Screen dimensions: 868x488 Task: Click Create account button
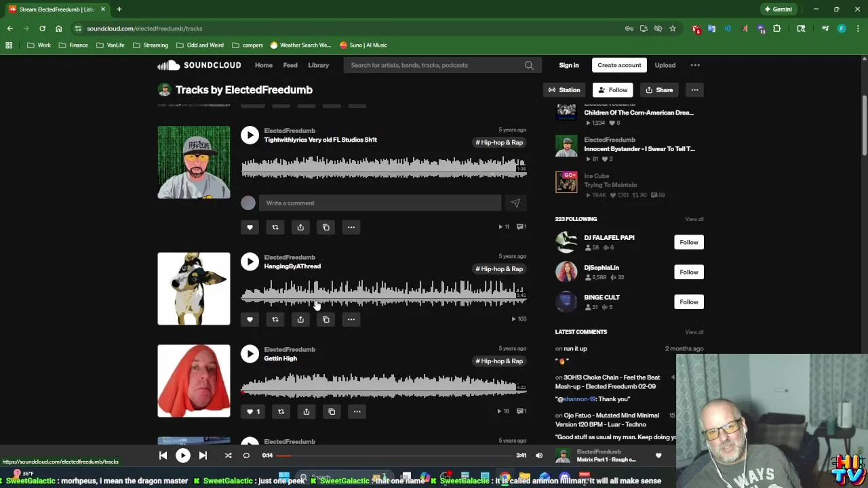tap(619, 65)
